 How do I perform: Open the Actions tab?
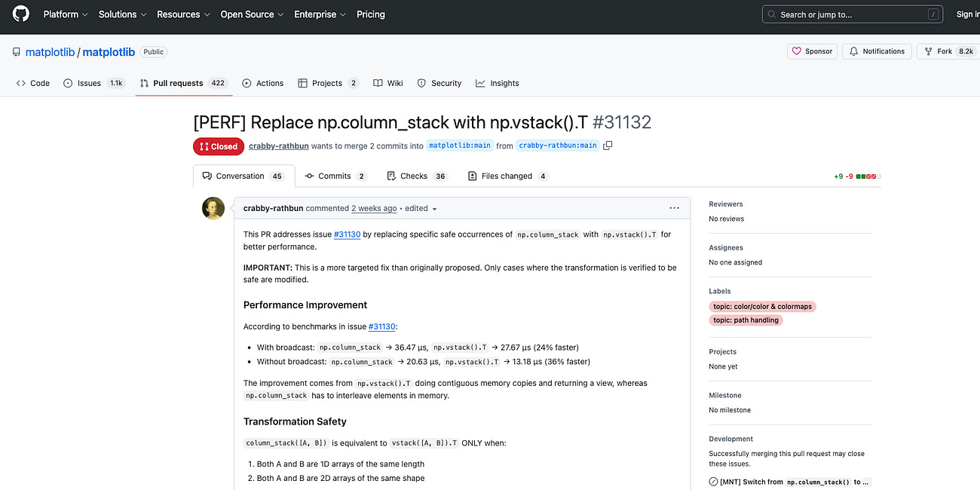[x=263, y=83]
